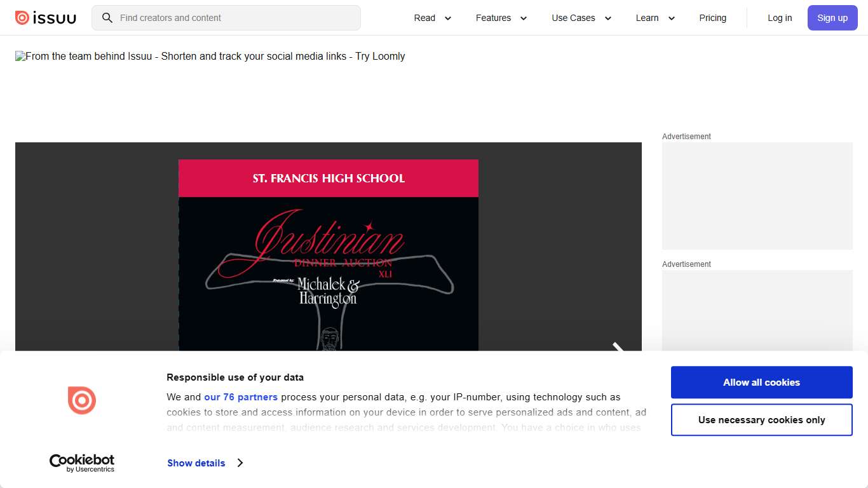The width and height of the screenshot is (868, 488).
Task: Open the Features dropdown menu
Action: click(x=501, y=18)
